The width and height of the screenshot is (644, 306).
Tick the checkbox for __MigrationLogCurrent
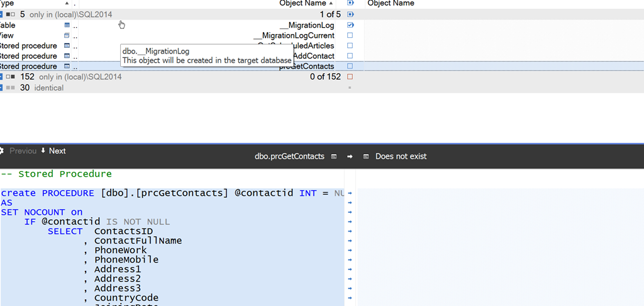[x=350, y=36]
